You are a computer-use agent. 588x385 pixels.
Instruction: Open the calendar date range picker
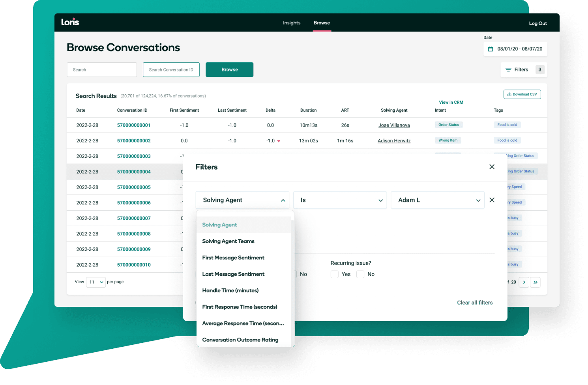point(491,49)
